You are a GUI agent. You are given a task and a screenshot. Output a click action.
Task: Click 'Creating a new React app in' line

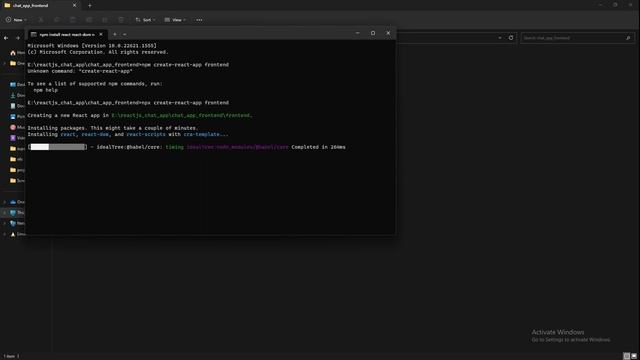pyautogui.click(x=140, y=116)
